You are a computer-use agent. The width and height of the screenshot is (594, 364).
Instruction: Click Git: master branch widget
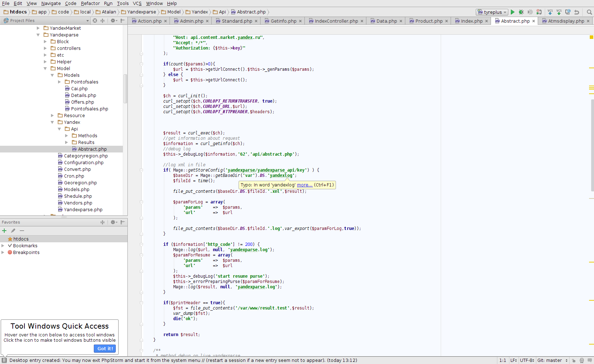pyautogui.click(x=552, y=360)
